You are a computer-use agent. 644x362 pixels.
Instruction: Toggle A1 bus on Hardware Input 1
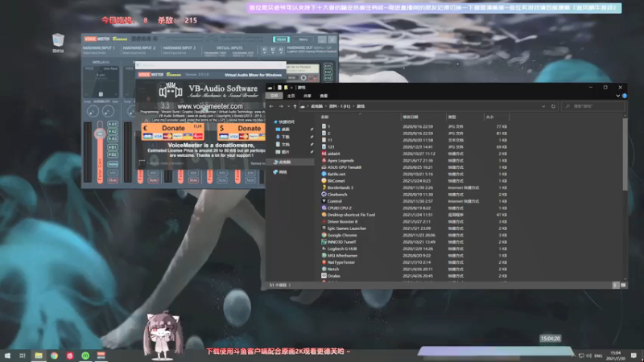[113, 124]
